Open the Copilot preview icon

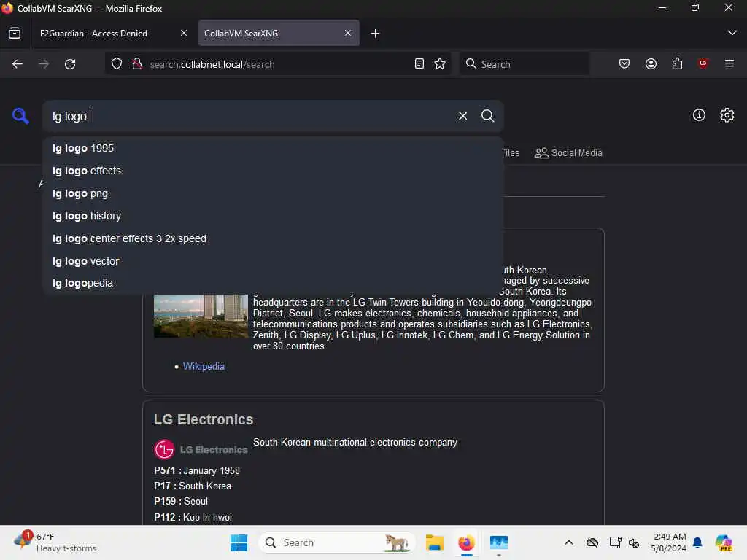coord(724,542)
